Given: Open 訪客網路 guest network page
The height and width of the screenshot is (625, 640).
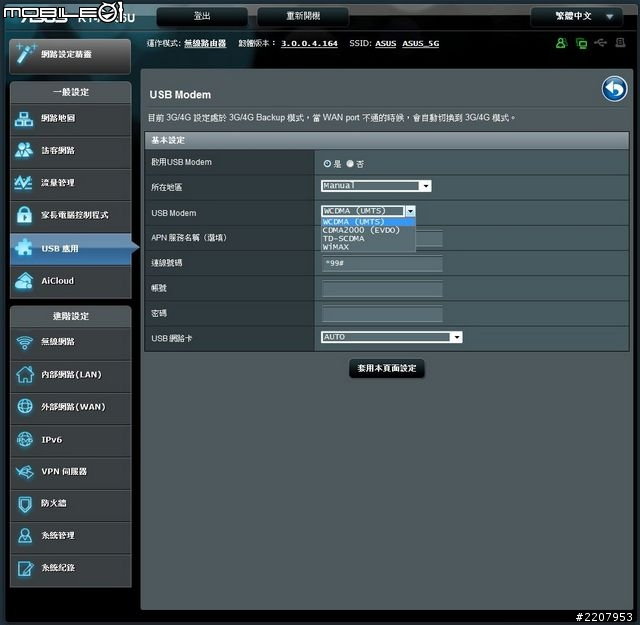Looking at the screenshot, I should pos(70,151).
